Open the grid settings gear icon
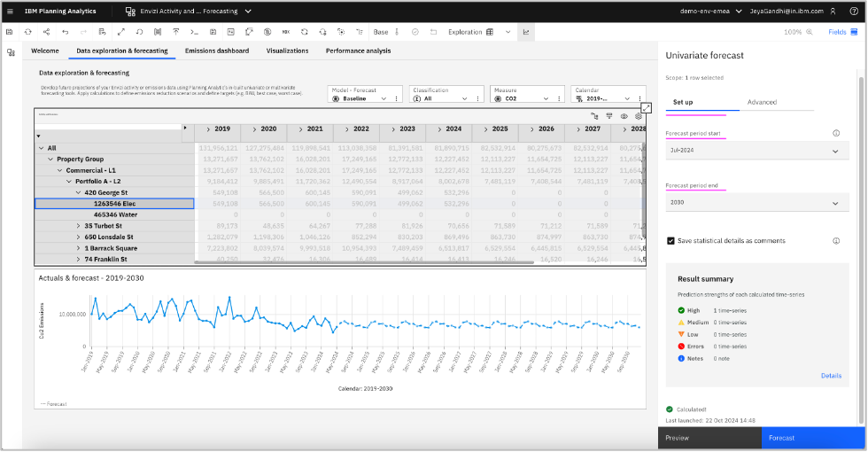868x452 pixels. point(638,116)
